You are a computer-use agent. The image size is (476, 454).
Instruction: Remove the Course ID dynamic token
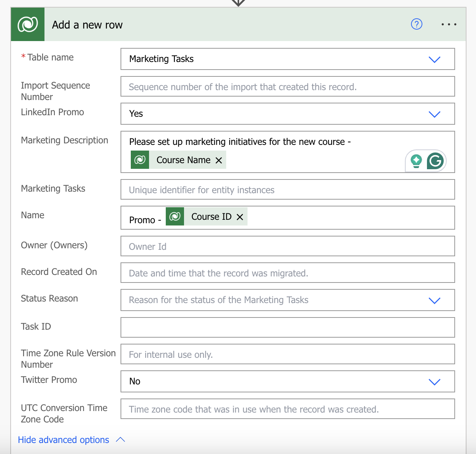240,217
